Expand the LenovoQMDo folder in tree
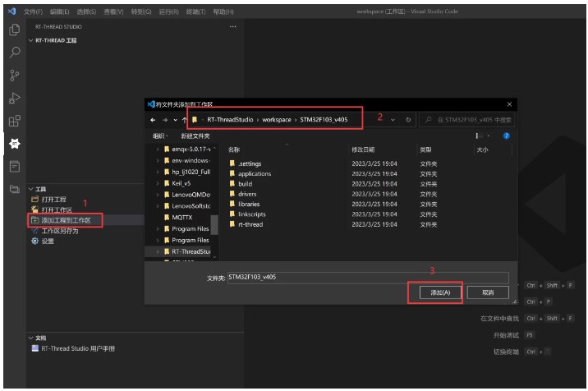This screenshot has width=588, height=391. [x=157, y=195]
